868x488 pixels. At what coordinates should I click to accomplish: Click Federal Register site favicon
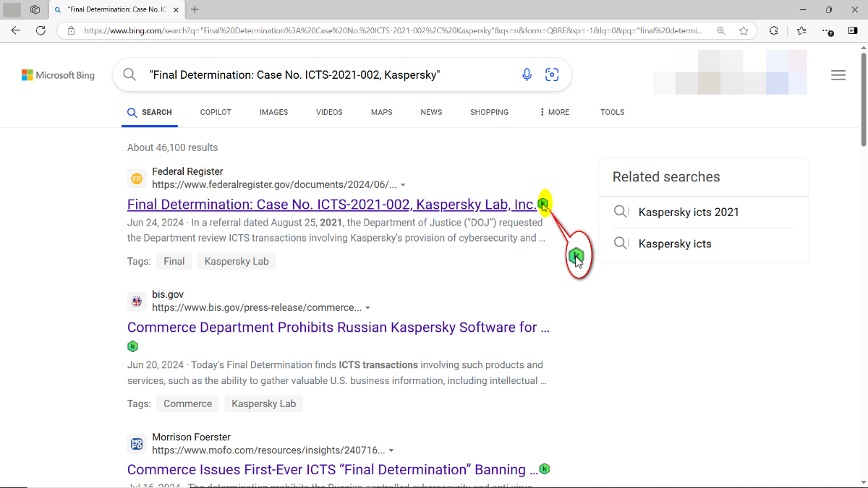pyautogui.click(x=137, y=179)
